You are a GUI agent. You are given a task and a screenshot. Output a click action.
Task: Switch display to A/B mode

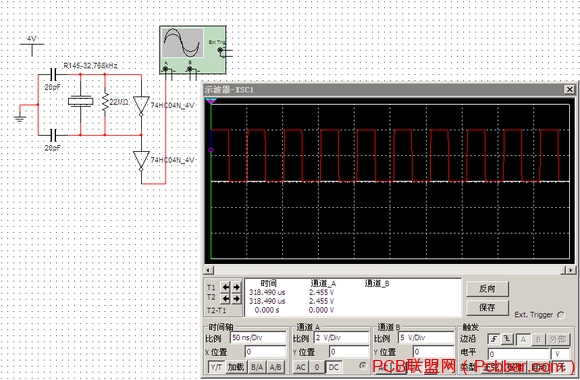(x=275, y=367)
